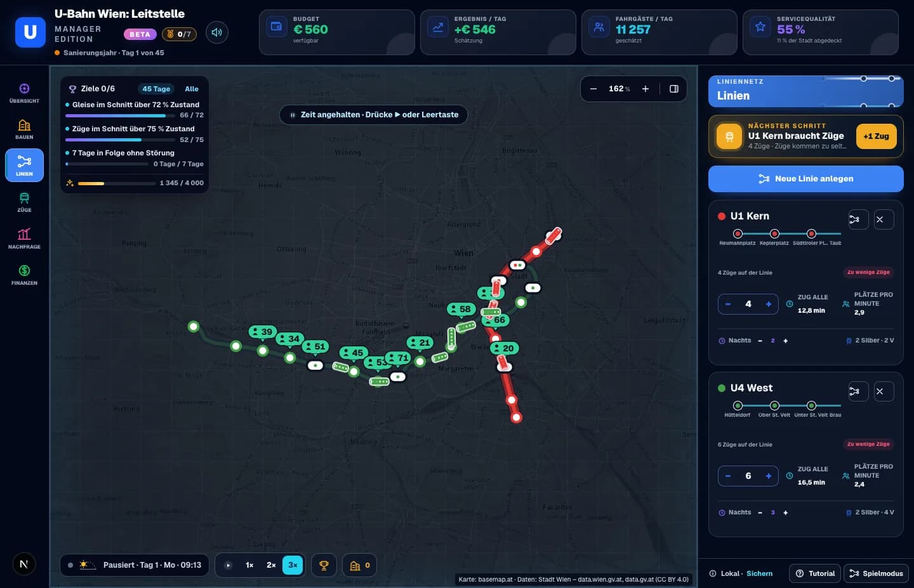Screen dimensions: 914x588
Task: Decrease U1 Kern train count
Action: pyautogui.click(x=728, y=304)
